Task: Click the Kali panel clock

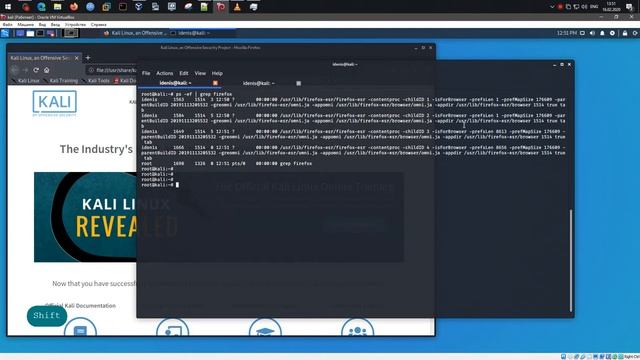Action: (567, 33)
